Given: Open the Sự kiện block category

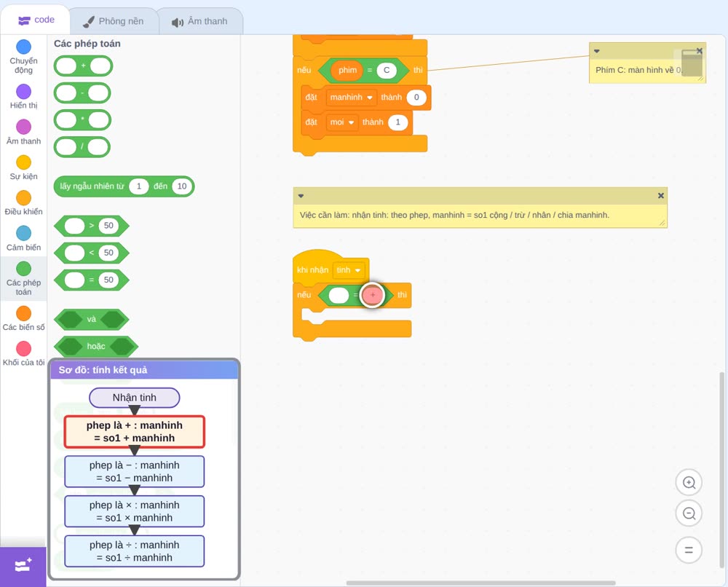Looking at the screenshot, I should (x=23, y=168).
